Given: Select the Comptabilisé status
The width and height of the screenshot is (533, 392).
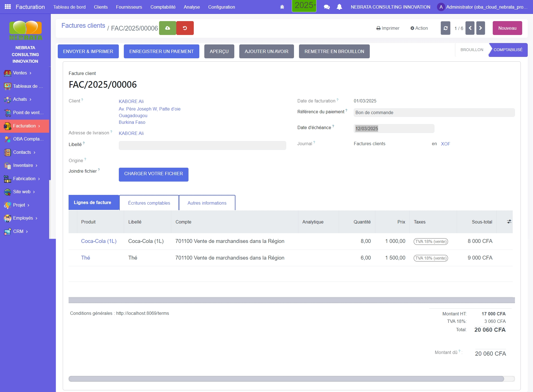Looking at the screenshot, I should (x=508, y=50).
